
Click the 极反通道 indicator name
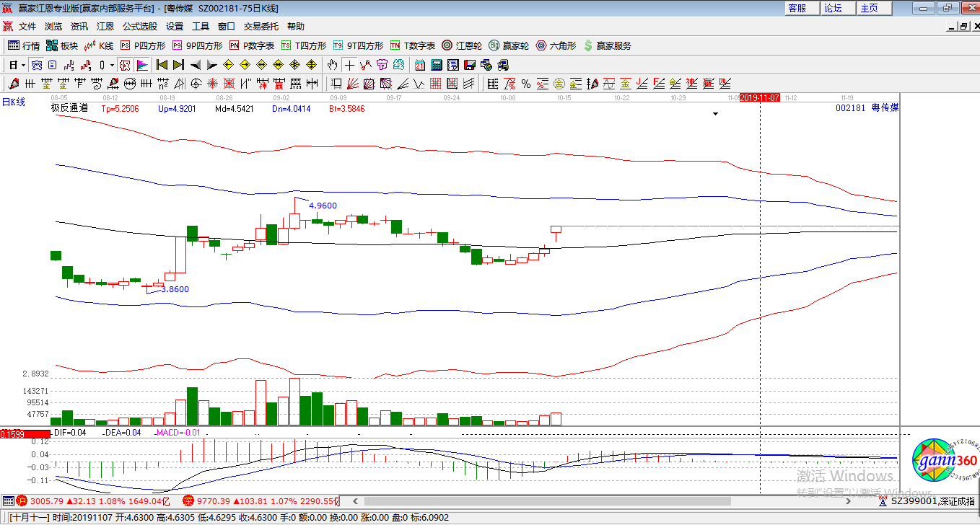coord(69,108)
